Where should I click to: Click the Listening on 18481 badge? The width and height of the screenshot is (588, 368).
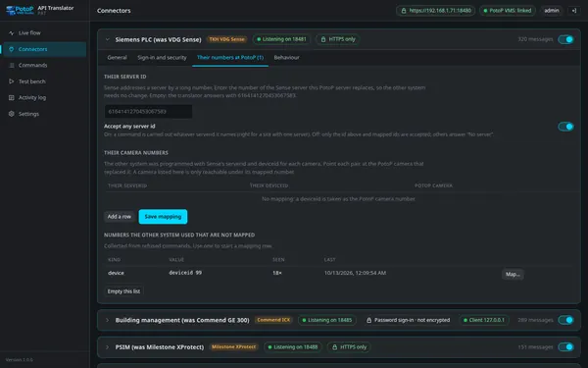281,39
